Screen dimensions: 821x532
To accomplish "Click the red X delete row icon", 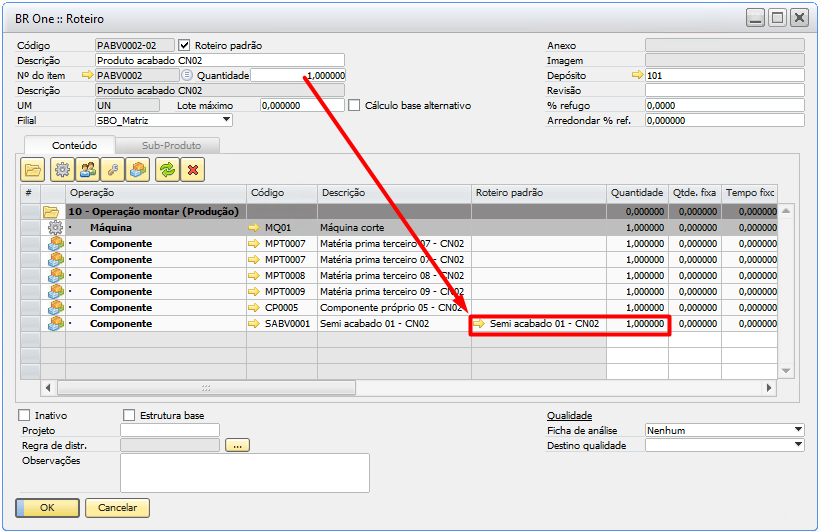I will click(x=193, y=170).
